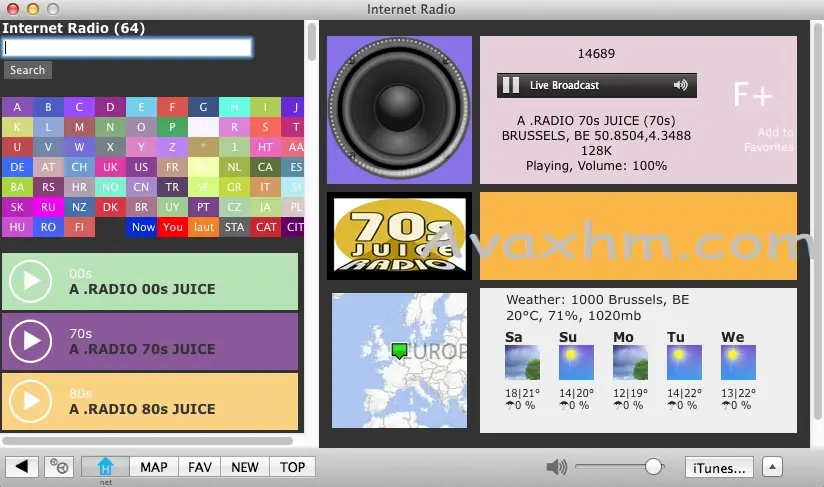Open the FAV tab
824x487 pixels.
[x=200, y=467]
